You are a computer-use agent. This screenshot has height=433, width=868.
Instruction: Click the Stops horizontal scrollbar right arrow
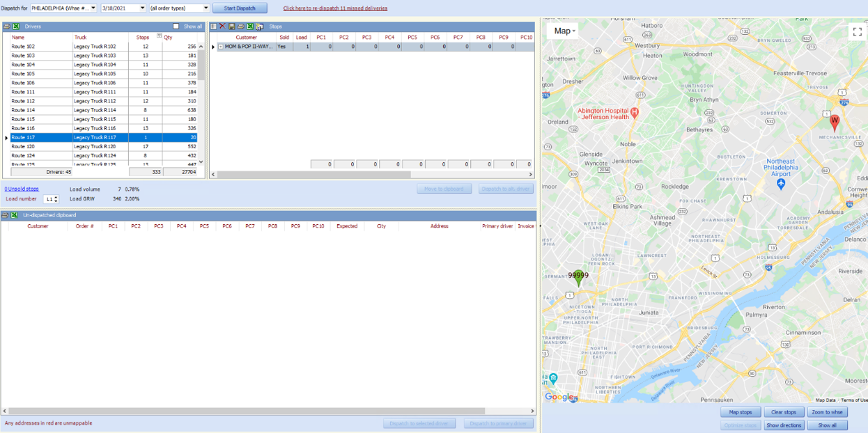coord(531,174)
